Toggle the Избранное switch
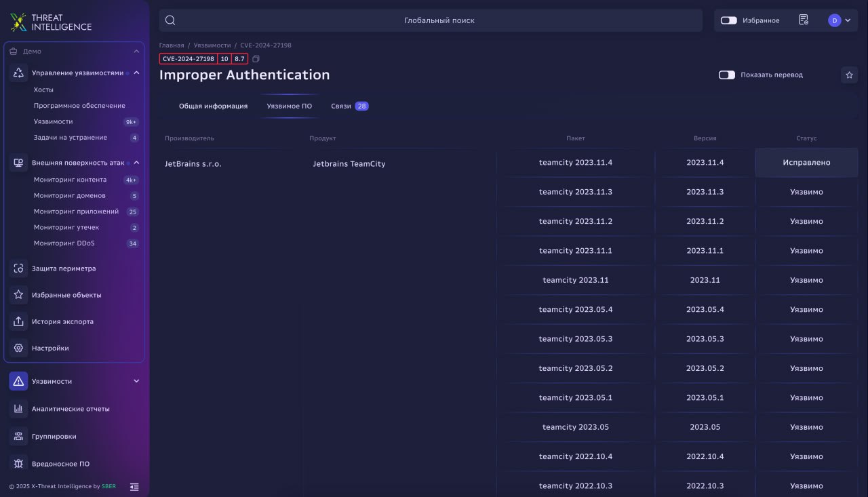This screenshot has width=868, height=497. 729,20
